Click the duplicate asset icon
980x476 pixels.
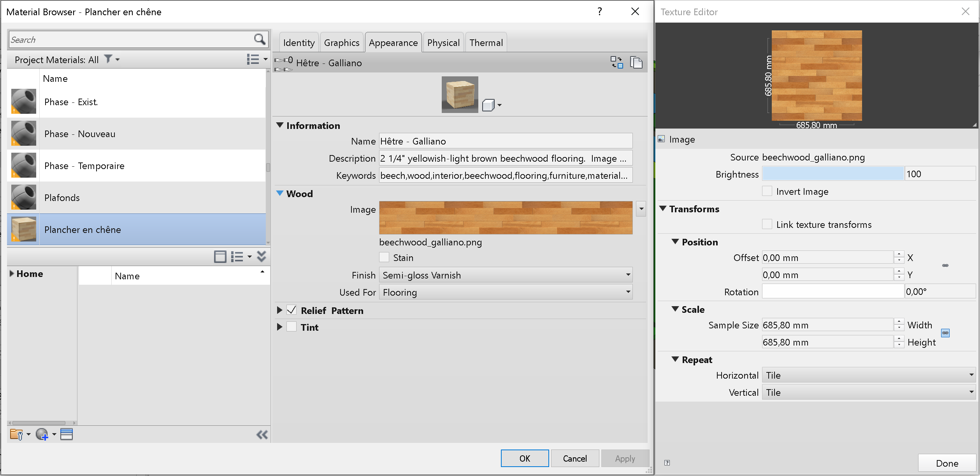coord(636,62)
